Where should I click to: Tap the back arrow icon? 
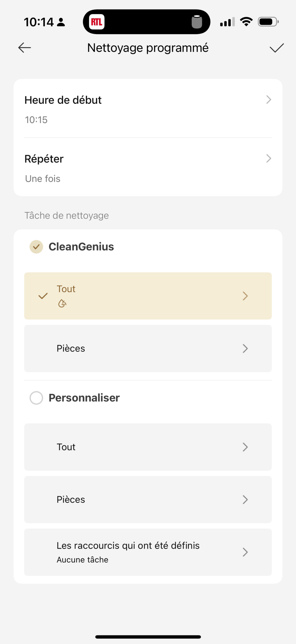[x=24, y=47]
